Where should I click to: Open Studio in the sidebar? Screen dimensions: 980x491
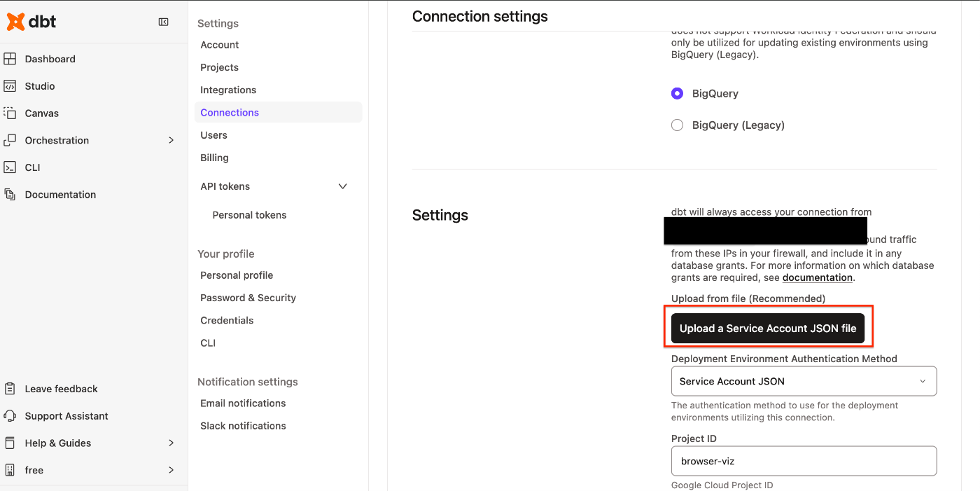click(40, 86)
